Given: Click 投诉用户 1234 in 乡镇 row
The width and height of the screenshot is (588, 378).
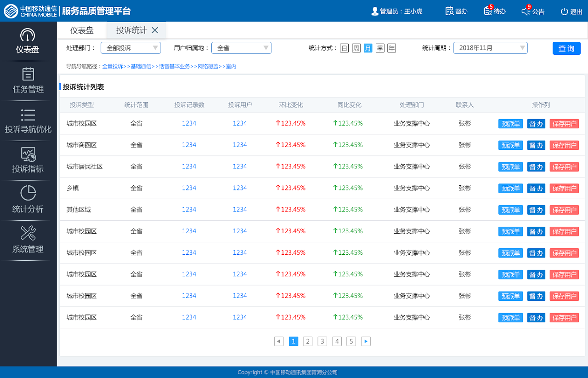Looking at the screenshot, I should tap(240, 188).
